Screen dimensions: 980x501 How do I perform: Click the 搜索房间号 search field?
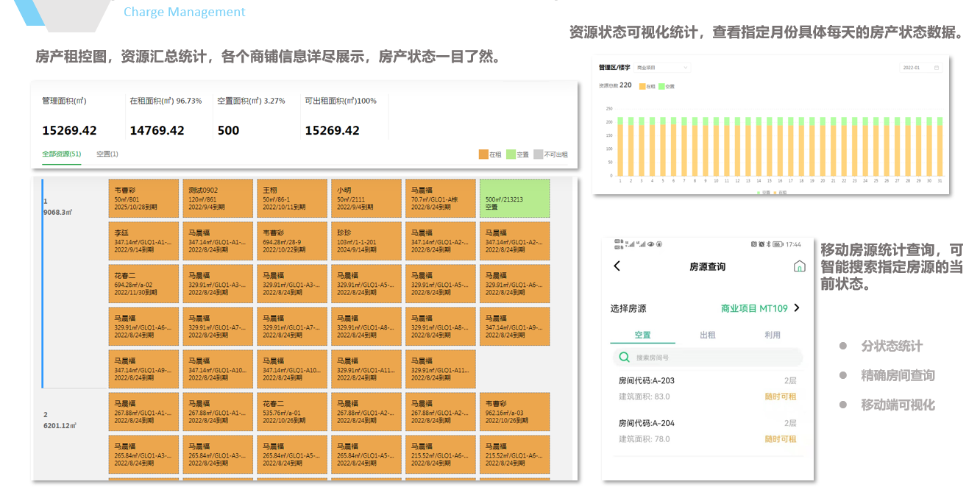[707, 358]
